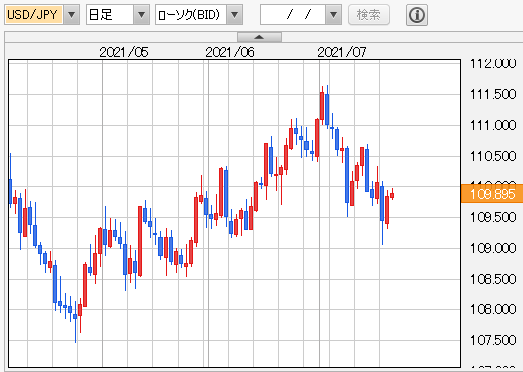Click the 111.500 price axis label

tap(493, 94)
